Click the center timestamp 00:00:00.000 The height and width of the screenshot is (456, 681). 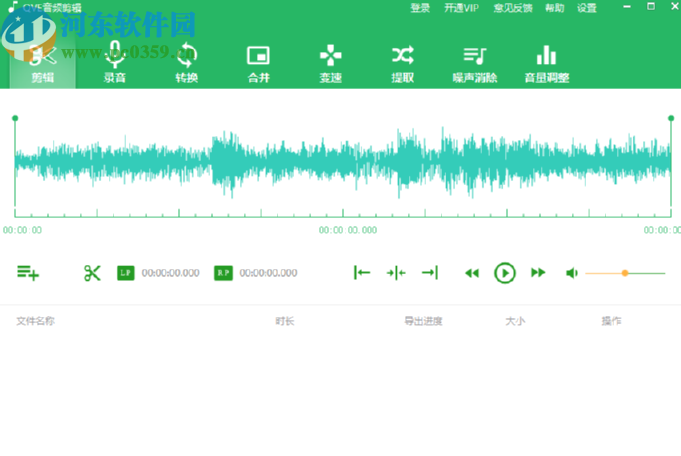pyautogui.click(x=348, y=230)
